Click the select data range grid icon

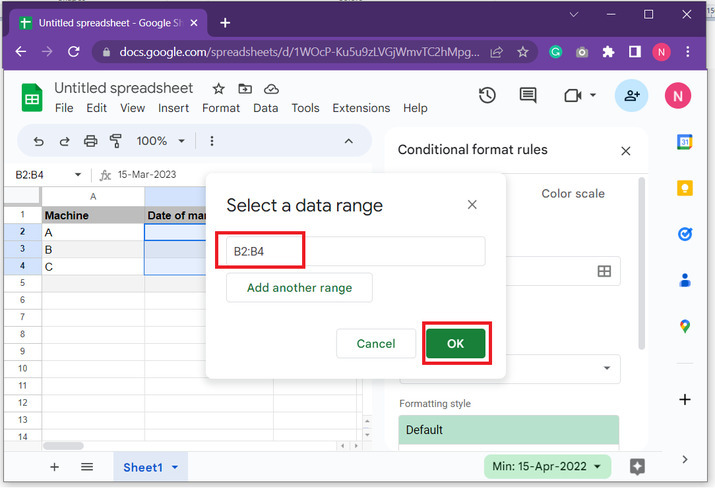604,271
